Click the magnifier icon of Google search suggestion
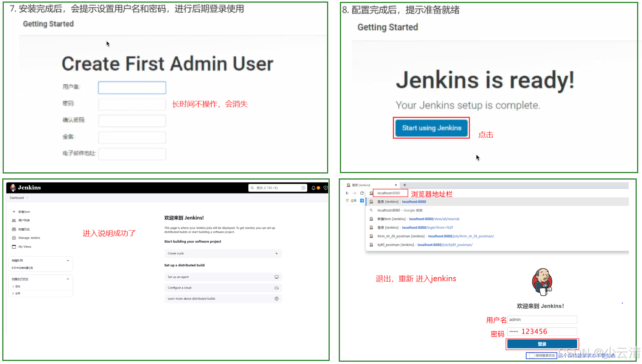 [371, 210]
